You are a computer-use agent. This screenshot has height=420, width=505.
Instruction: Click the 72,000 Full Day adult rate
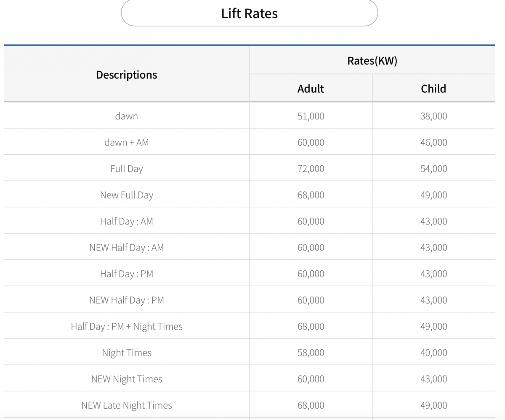click(x=311, y=169)
